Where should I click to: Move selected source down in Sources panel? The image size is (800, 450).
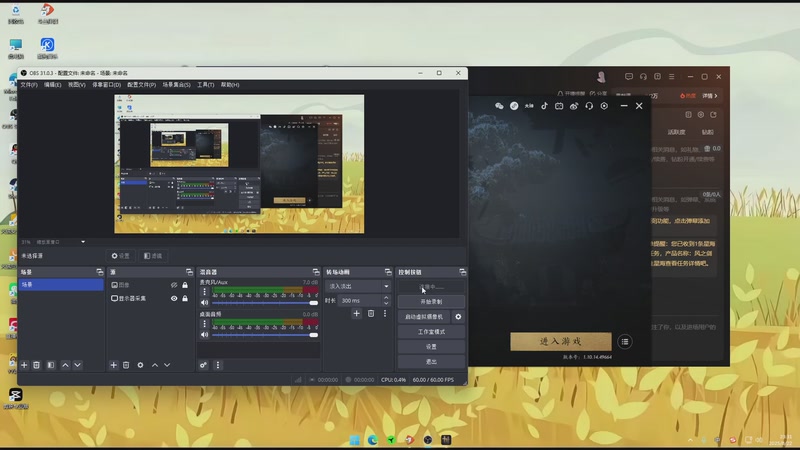pos(167,365)
